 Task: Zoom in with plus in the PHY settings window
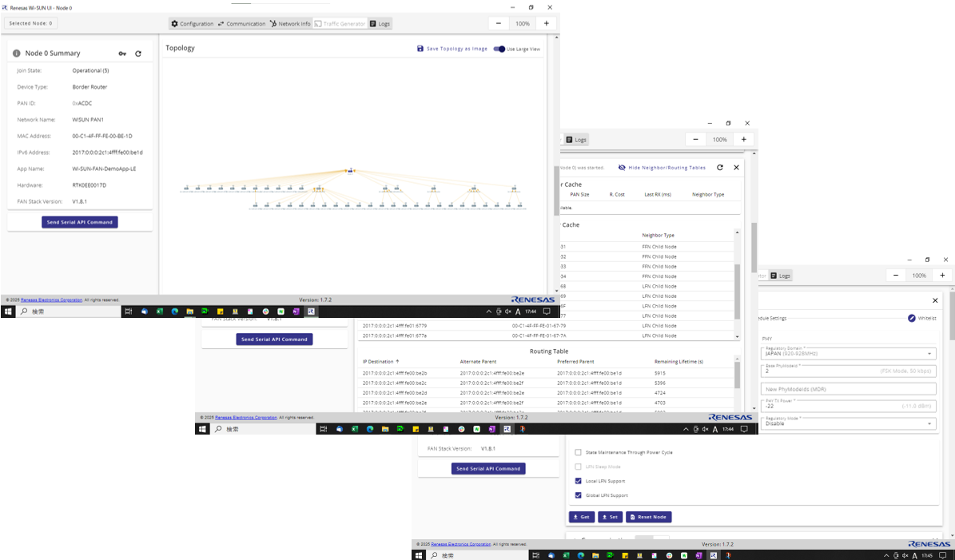943,275
